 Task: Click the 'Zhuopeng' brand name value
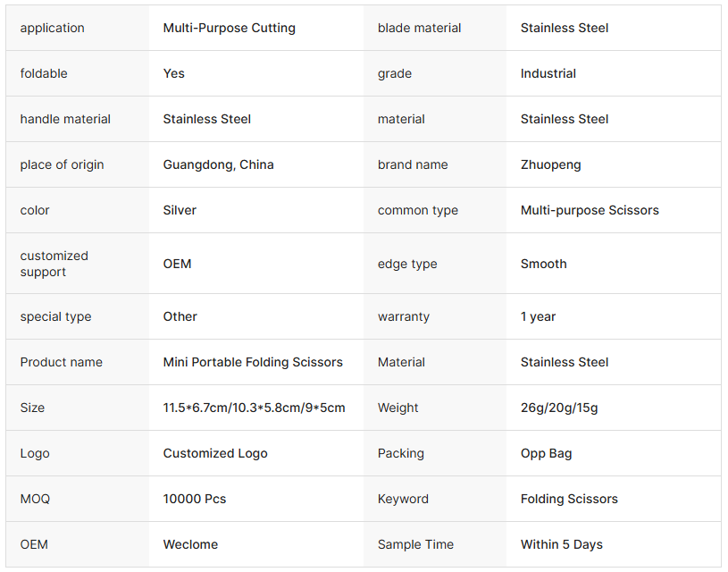pyautogui.click(x=550, y=164)
